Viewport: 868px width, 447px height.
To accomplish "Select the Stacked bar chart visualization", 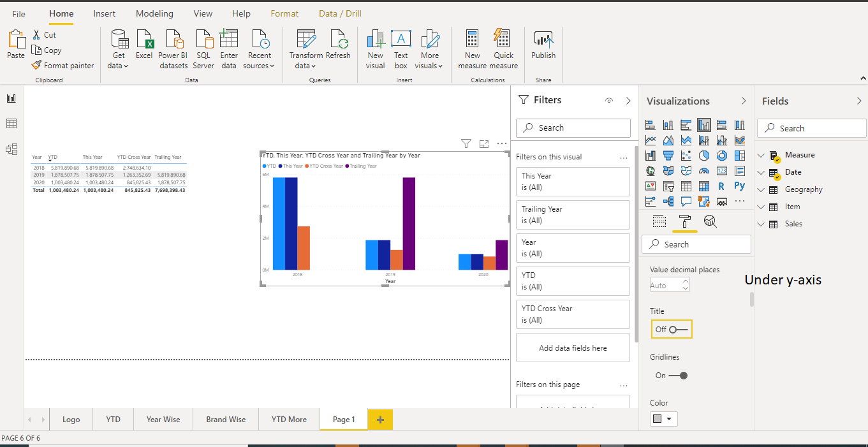I will (651, 125).
